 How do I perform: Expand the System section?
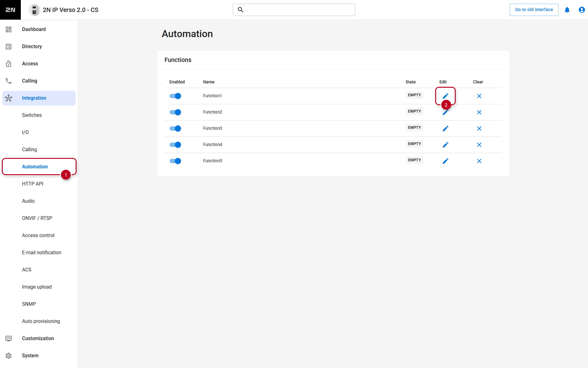point(39,356)
